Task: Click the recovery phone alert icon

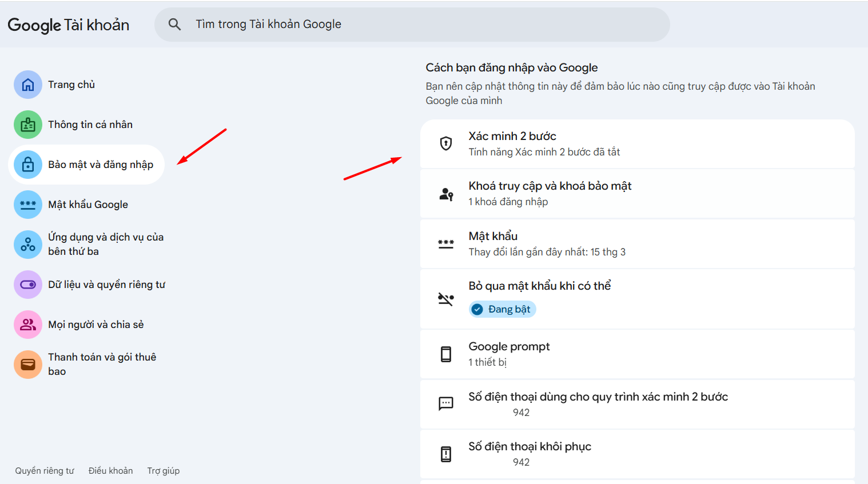Action: 446,454
